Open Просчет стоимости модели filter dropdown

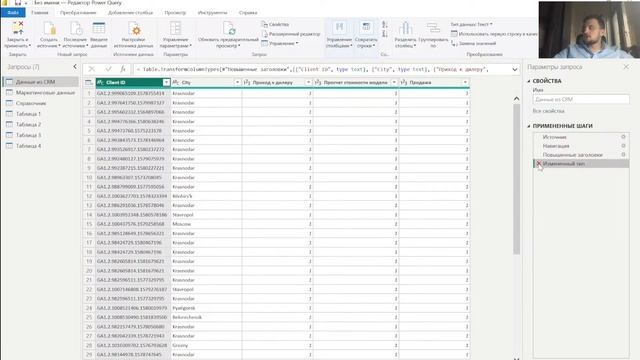point(394,82)
